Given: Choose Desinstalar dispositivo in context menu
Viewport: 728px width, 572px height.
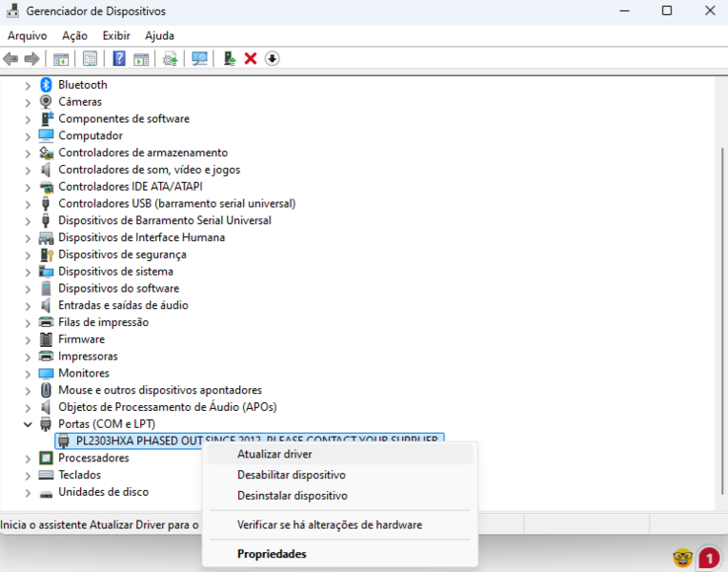Looking at the screenshot, I should click(x=339, y=496).
